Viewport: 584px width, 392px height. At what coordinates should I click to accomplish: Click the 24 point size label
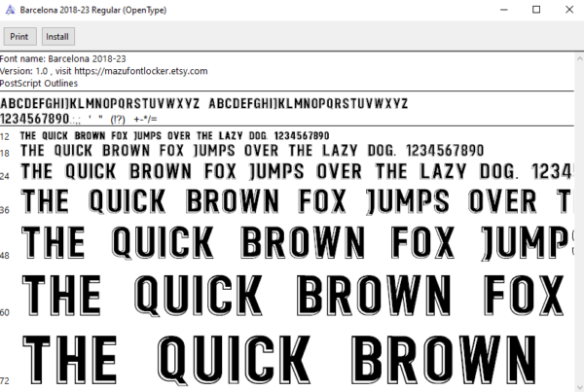coord(5,176)
